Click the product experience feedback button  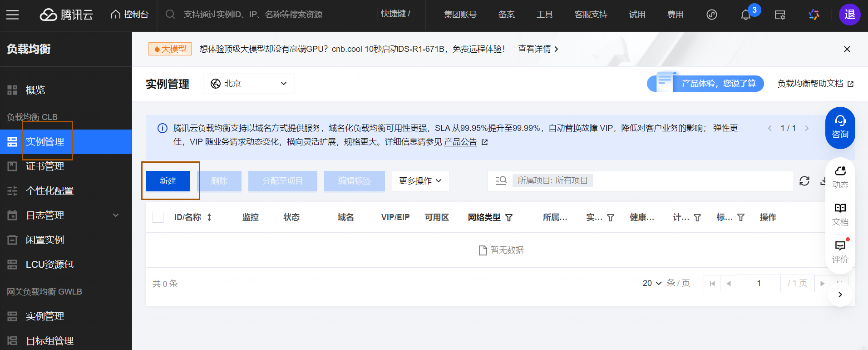(705, 84)
